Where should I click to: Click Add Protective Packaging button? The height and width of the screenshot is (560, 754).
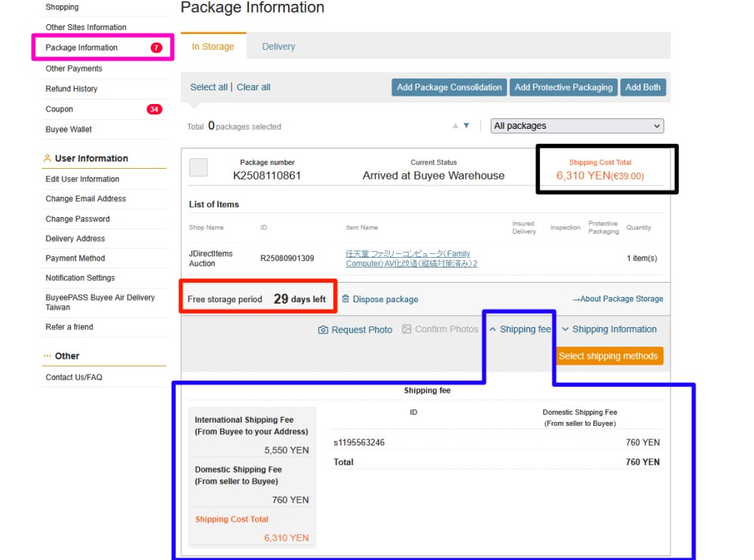point(563,87)
